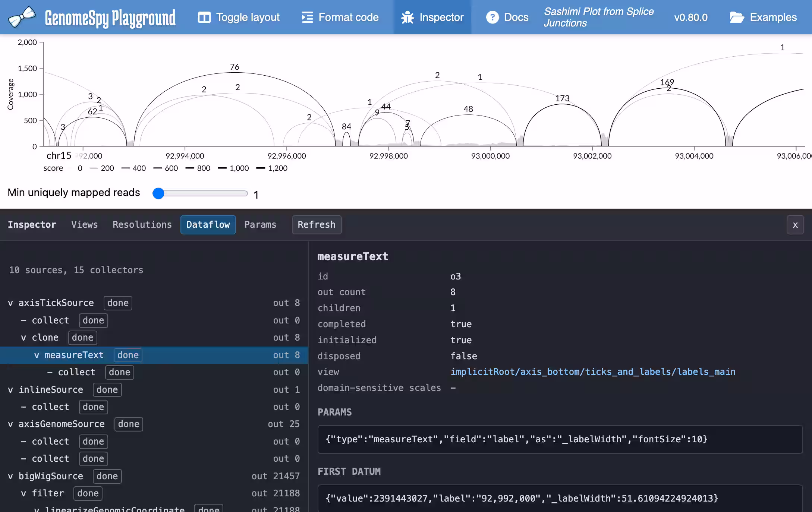Select the collect row under inlineSource
The height and width of the screenshot is (512, 812).
point(154,407)
